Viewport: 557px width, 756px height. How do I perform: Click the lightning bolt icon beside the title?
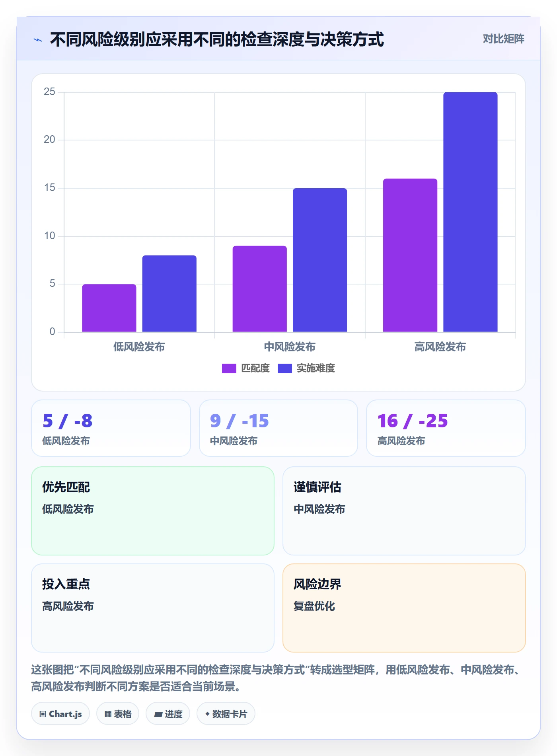pos(38,40)
